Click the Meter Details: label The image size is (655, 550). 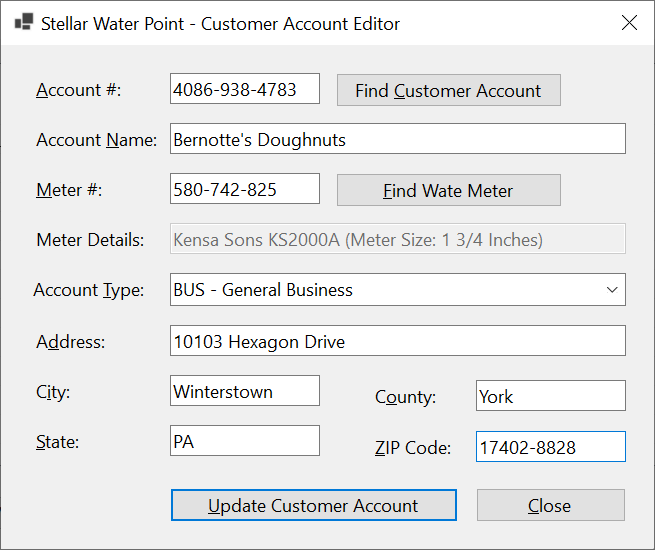click(x=90, y=240)
